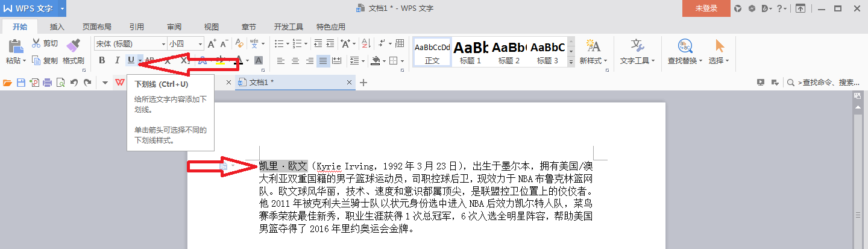Click the vertical scrollbar of the document
Viewport: 868px width, 249px height.
click(858, 175)
